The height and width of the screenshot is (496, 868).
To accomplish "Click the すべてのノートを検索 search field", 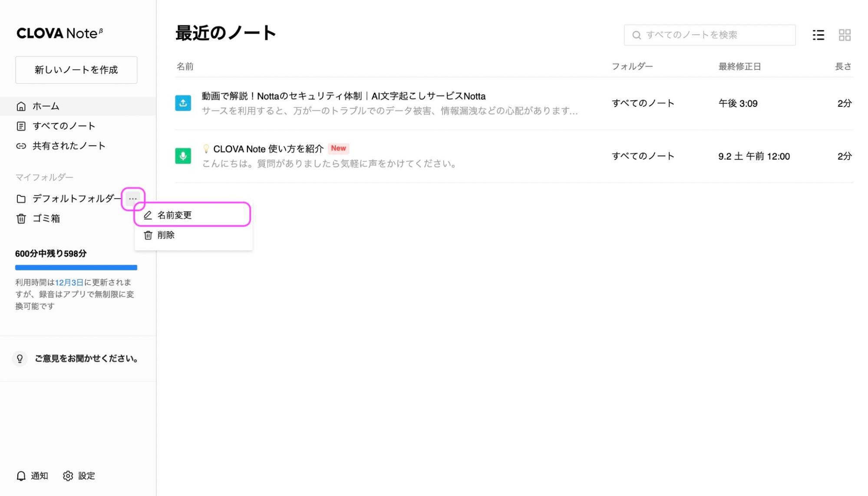I will click(710, 35).
